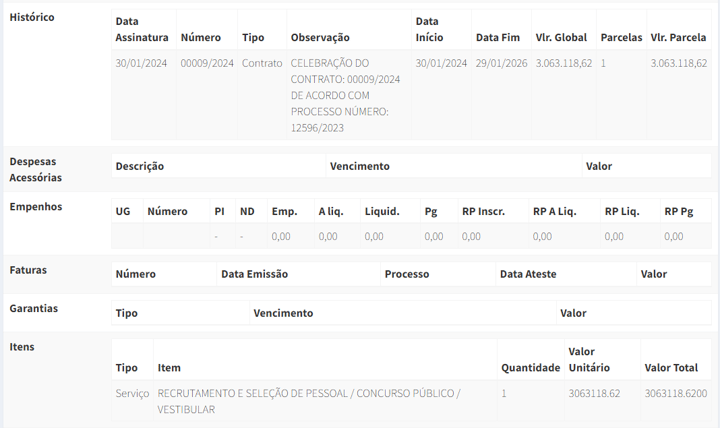Select the 00009/2024 contract number cell
The height and width of the screenshot is (428, 720).
pyautogui.click(x=207, y=63)
